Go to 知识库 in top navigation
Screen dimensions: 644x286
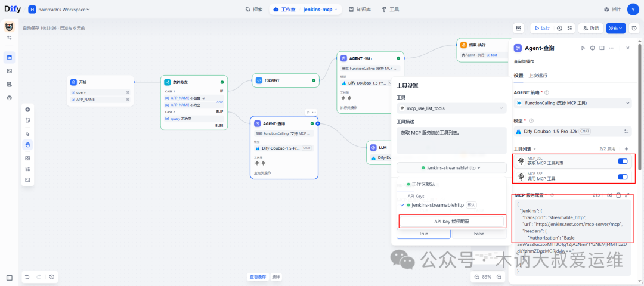pos(360,9)
